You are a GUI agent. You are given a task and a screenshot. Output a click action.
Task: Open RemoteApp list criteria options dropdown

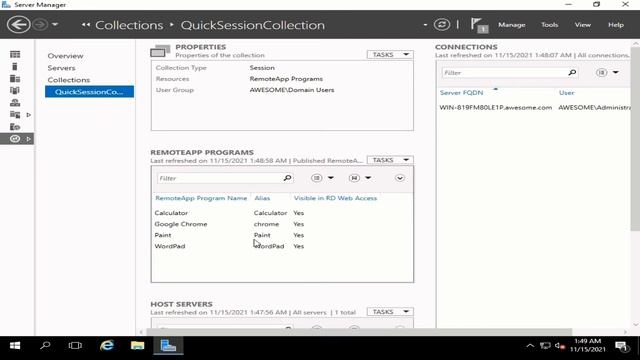click(x=322, y=178)
